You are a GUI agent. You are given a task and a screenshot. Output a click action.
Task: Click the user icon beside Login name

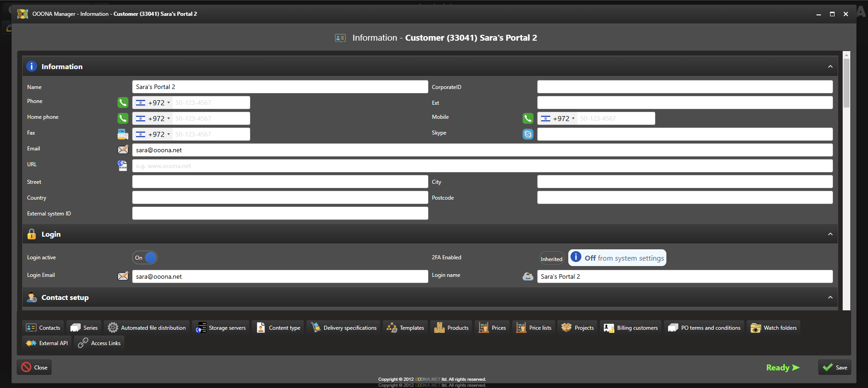click(x=528, y=276)
